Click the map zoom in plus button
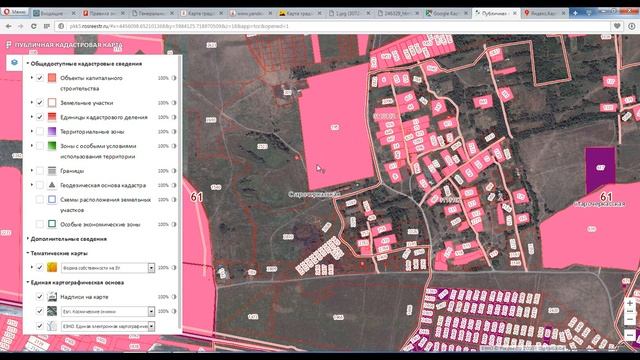 tap(630, 304)
